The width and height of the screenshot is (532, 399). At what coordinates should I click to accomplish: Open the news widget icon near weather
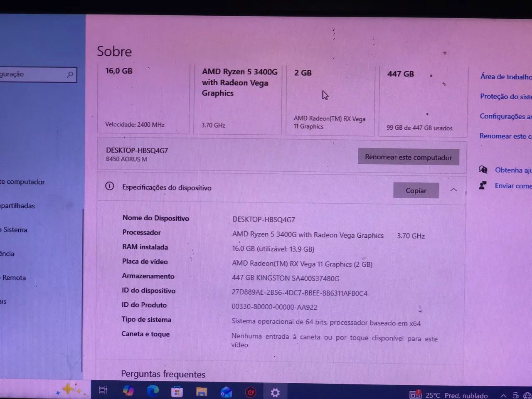pos(415,394)
